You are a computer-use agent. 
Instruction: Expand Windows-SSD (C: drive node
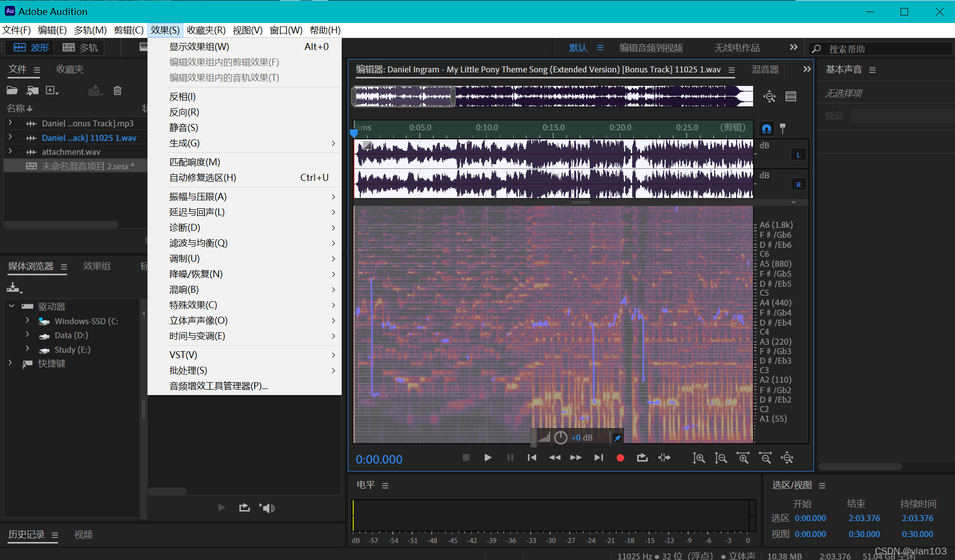tap(27, 320)
